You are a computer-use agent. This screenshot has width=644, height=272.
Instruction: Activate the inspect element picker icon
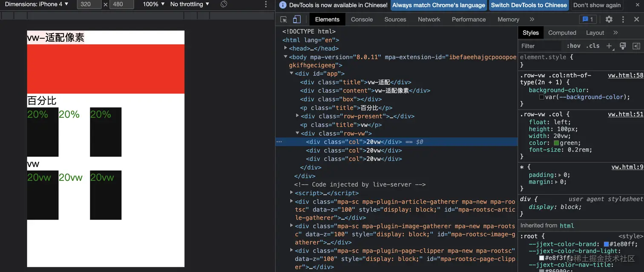tap(284, 19)
